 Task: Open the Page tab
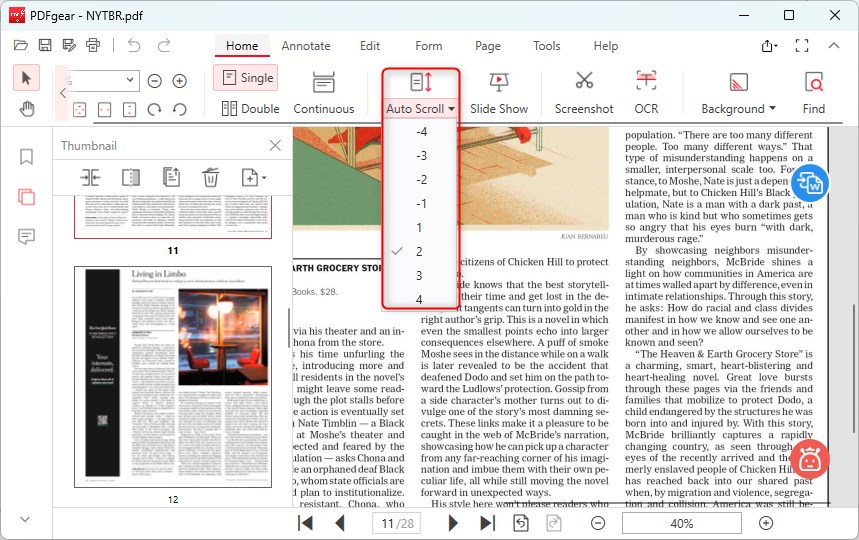(488, 46)
